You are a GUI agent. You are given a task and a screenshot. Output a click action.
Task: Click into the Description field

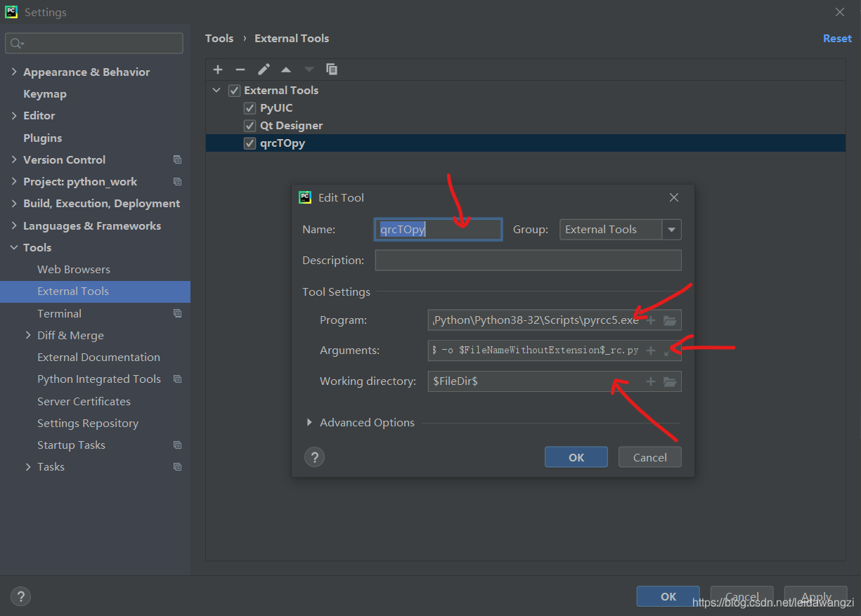tap(528, 261)
